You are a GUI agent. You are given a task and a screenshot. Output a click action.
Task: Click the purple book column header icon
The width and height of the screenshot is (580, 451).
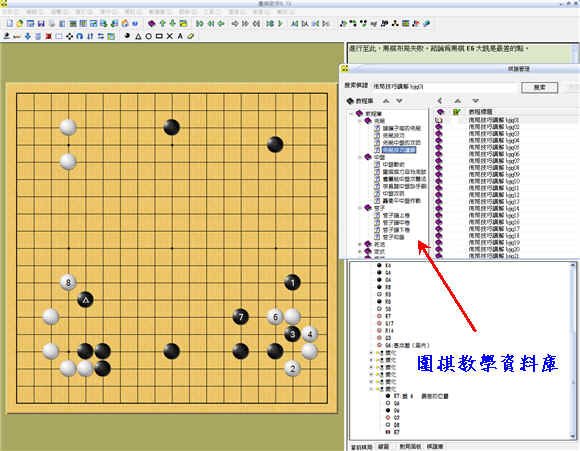pyautogui.click(x=440, y=112)
